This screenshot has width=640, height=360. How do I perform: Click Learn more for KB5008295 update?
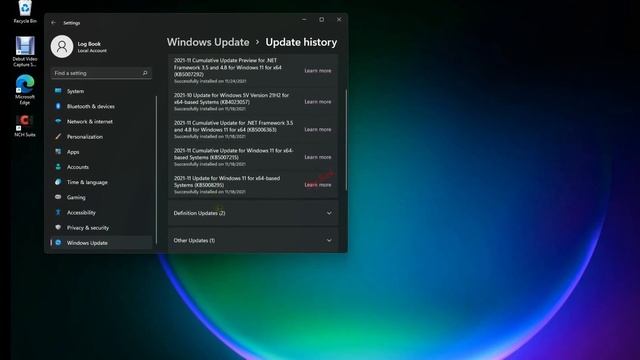(x=318, y=185)
